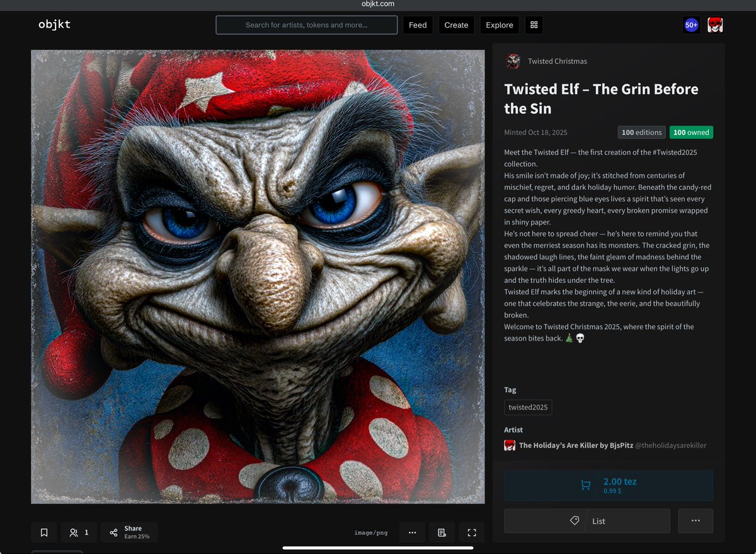Click the 0.99 $ price text

(x=612, y=491)
